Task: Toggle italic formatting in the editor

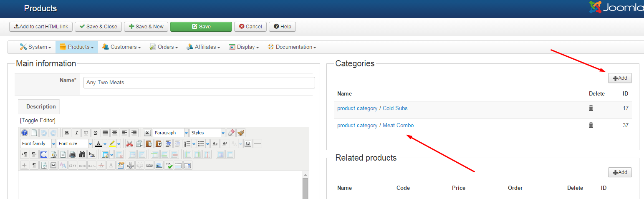Action: [76, 133]
